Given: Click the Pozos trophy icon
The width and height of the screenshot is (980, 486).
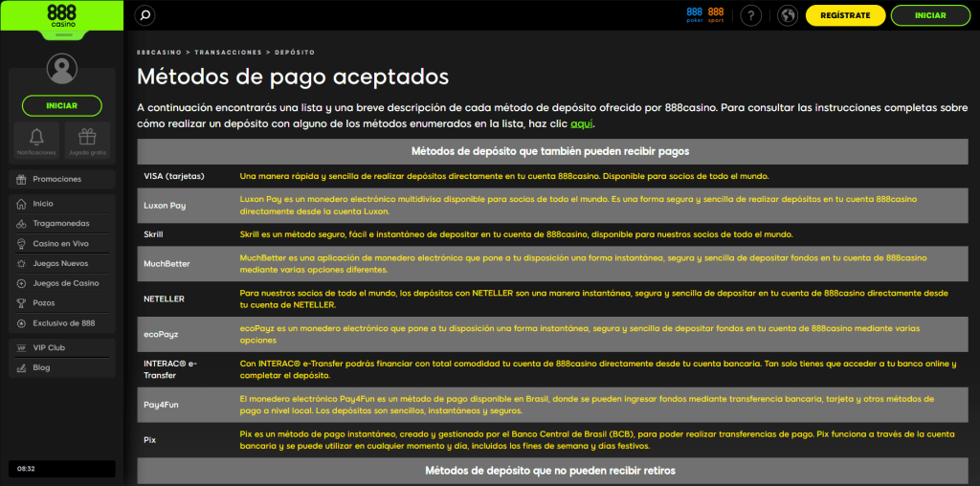Looking at the screenshot, I should point(21,303).
